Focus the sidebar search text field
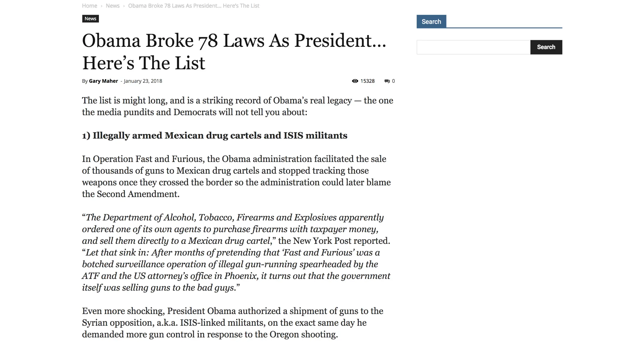The image size is (644, 344). tap(473, 47)
